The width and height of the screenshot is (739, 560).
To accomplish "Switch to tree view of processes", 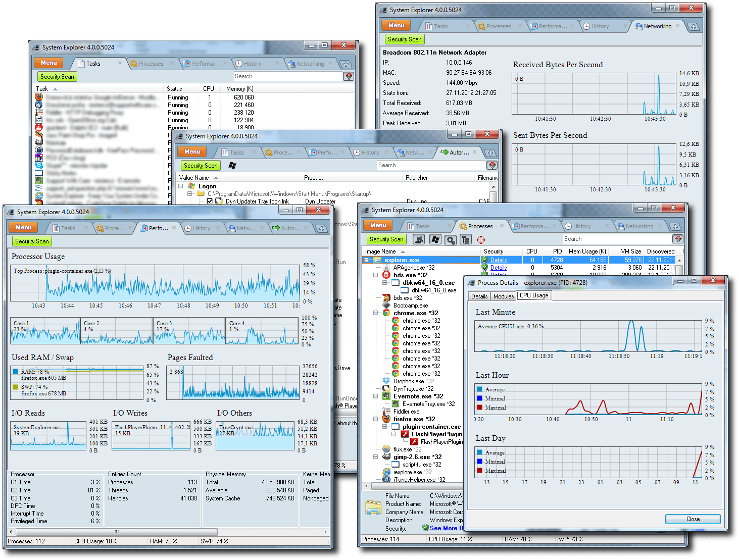I will pos(466,240).
